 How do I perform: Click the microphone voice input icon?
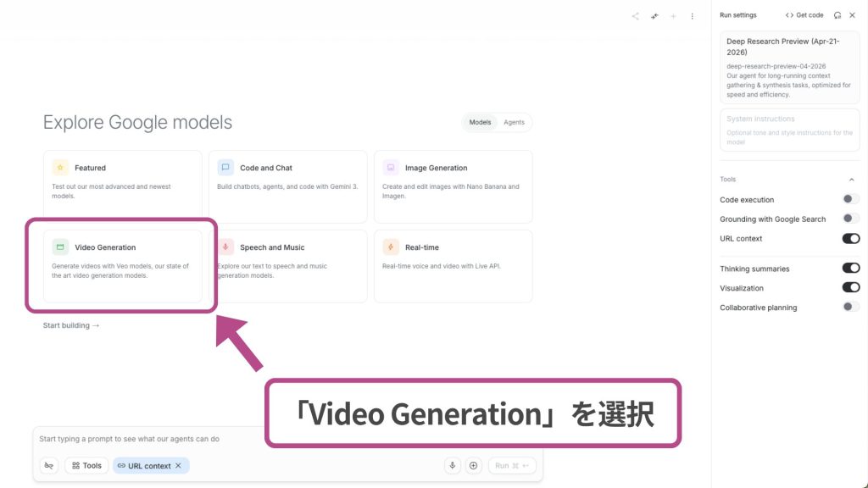tap(453, 466)
